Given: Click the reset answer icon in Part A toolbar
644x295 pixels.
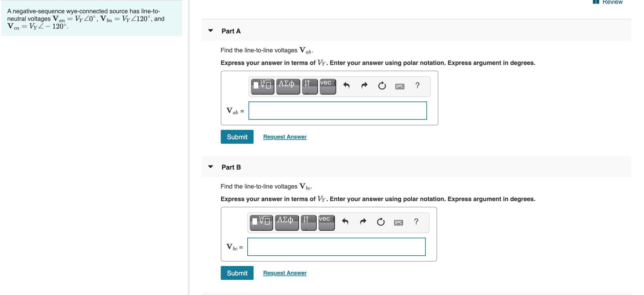Looking at the screenshot, I should click(381, 85).
